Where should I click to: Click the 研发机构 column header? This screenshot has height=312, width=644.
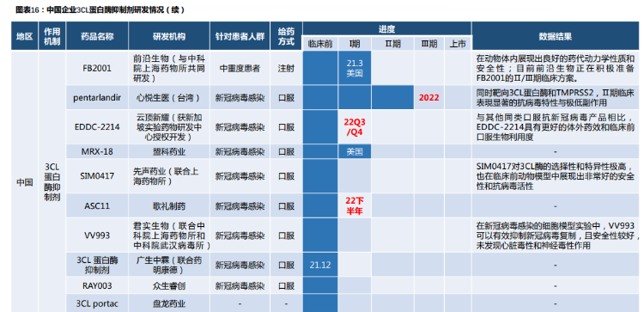(169, 36)
